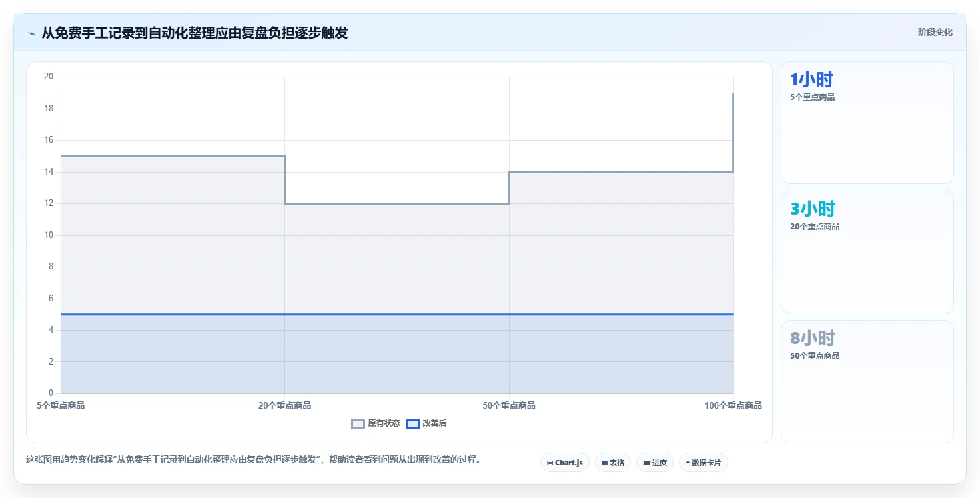Image resolution: width=980 pixels, height=498 pixels.
Task: Click the y-axis value 8
Action: coord(51,267)
